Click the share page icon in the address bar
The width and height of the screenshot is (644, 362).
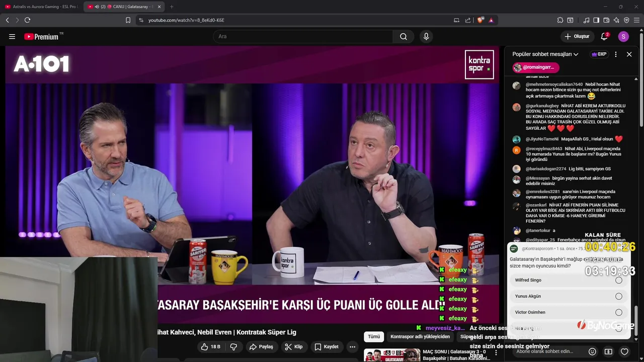[x=468, y=20]
